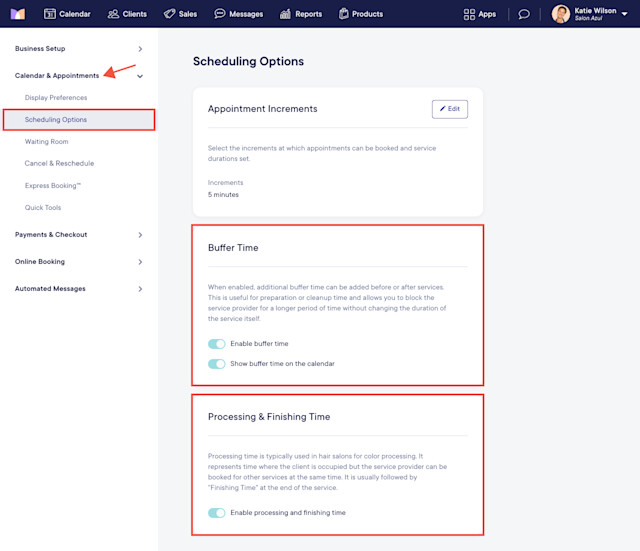The width and height of the screenshot is (640, 551).
Task: Click the Sales tag icon
Action: pos(169,14)
